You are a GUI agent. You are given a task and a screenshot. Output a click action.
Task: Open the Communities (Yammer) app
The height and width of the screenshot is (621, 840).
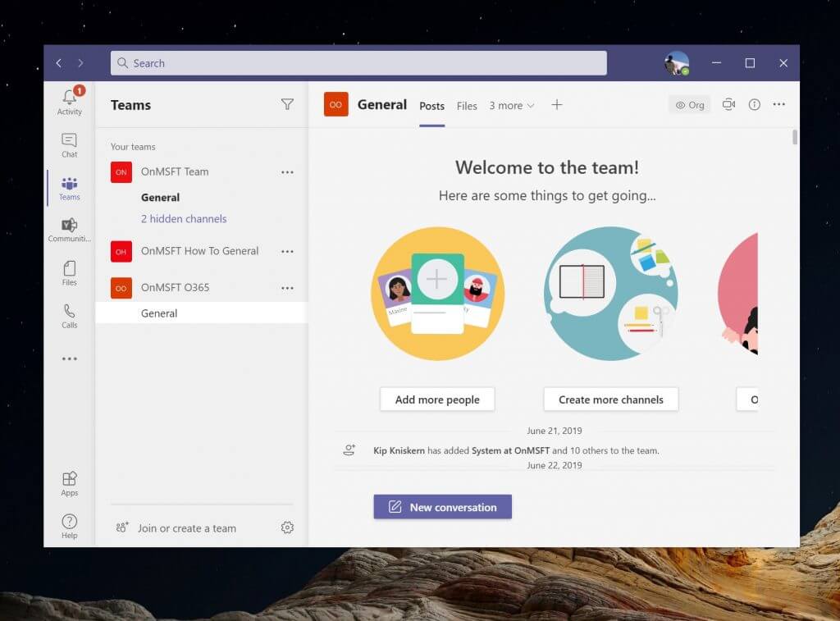70,230
